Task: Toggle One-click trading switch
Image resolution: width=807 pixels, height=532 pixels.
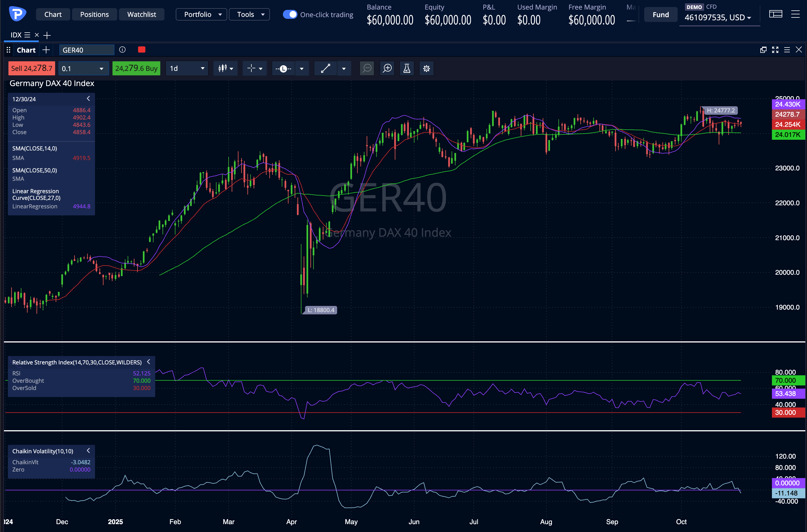Action: [290, 15]
